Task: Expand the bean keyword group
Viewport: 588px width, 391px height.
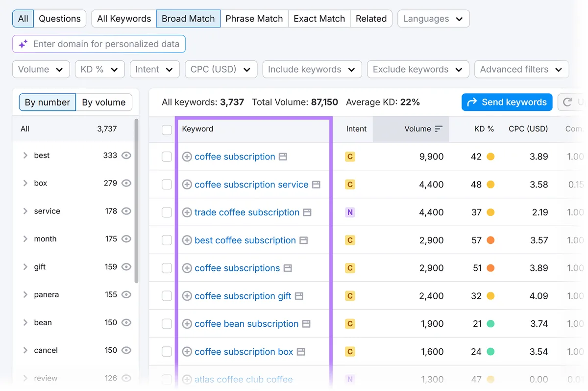Action: (x=25, y=322)
